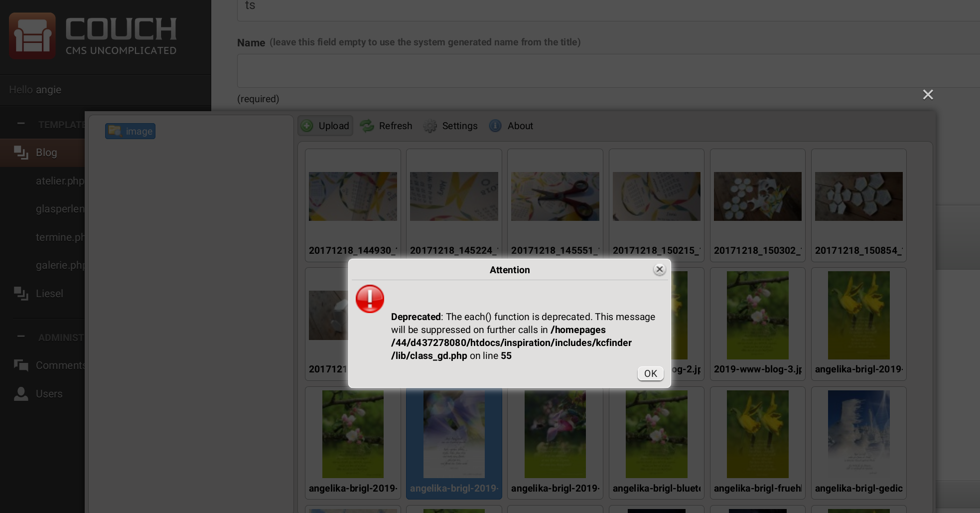Open atelier.php in the sidebar
This screenshot has height=513, width=980.
[60, 180]
